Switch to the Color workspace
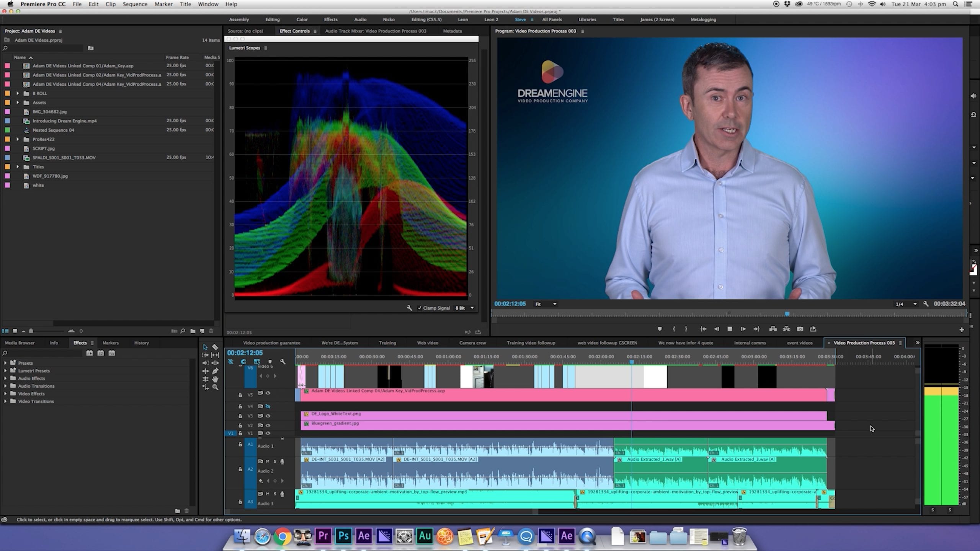The height and width of the screenshot is (551, 980). click(x=302, y=20)
